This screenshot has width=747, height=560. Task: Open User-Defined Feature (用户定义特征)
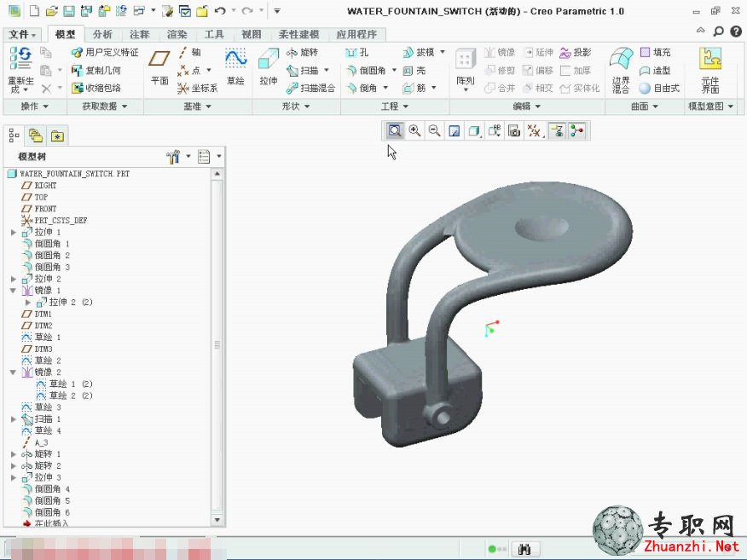(105, 52)
